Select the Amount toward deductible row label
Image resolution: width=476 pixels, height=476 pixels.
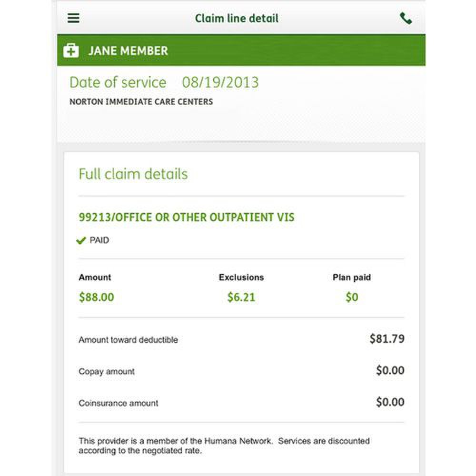128,340
